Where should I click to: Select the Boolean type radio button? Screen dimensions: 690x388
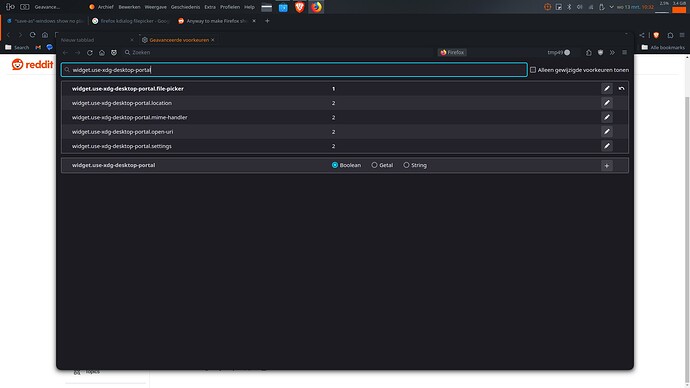point(334,165)
